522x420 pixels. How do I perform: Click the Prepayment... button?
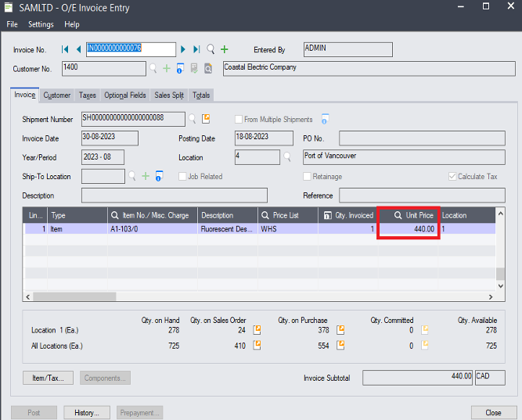point(139,413)
